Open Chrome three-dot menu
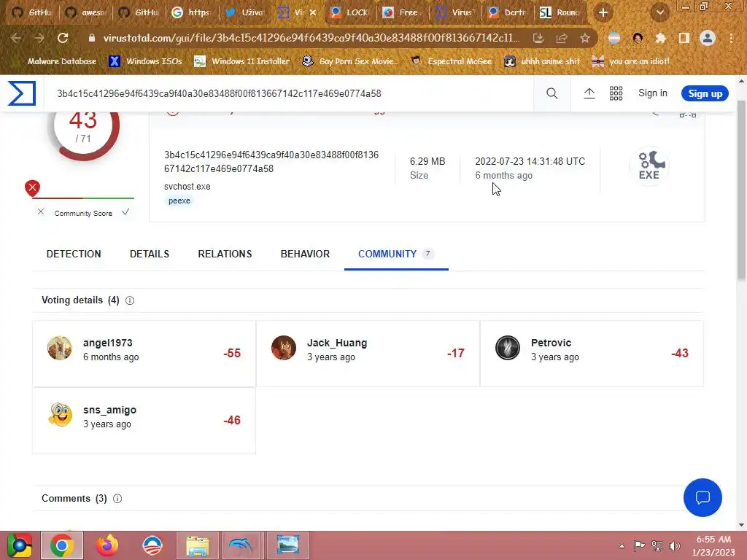The height and width of the screenshot is (560, 747). [x=731, y=38]
